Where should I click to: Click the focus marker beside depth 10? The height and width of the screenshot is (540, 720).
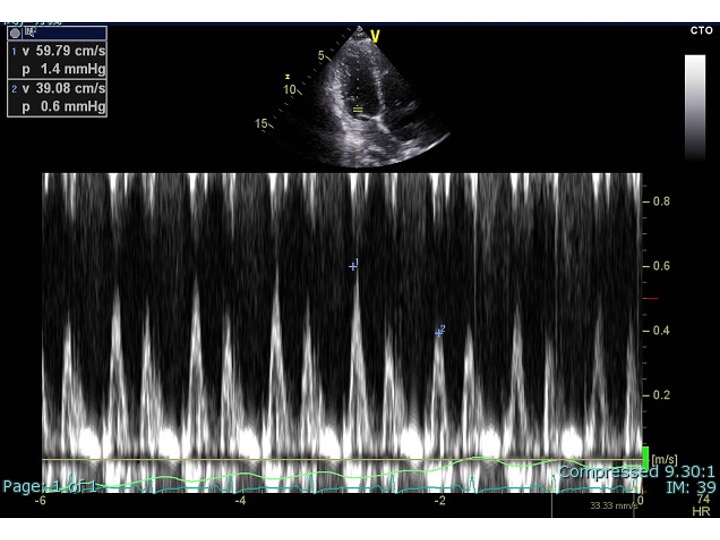[287, 76]
